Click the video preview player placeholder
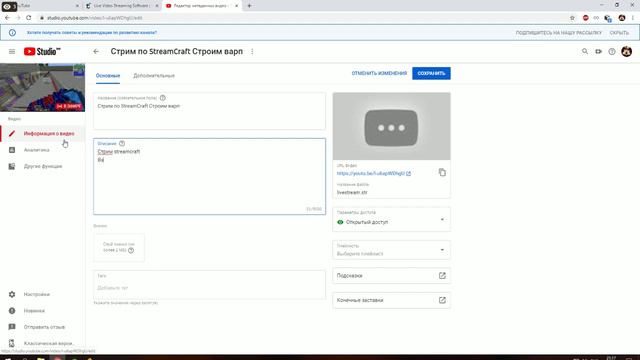The width and height of the screenshot is (640, 360). (391, 126)
